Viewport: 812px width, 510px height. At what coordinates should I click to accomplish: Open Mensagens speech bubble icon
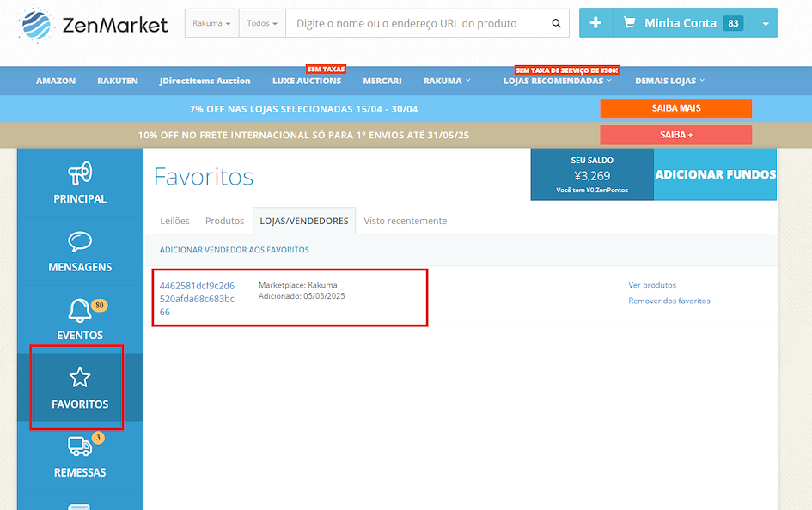(x=80, y=241)
